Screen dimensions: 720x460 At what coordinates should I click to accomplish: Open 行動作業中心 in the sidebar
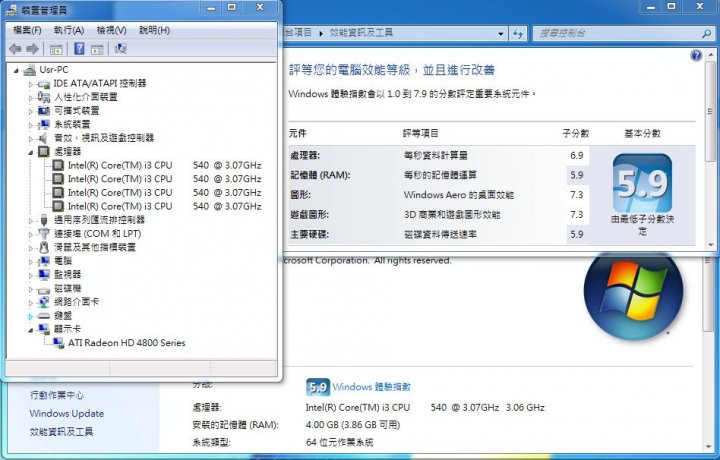point(57,395)
